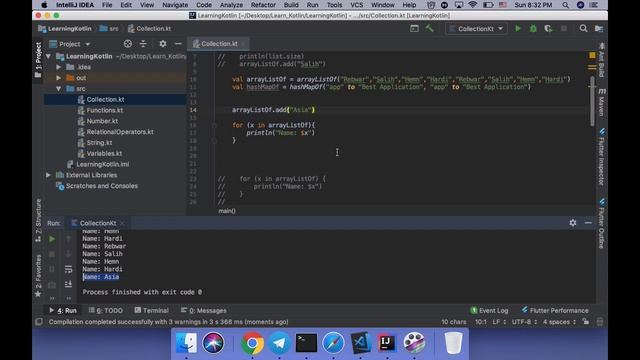Open the 1: Project side tab
The height and width of the screenshot is (360, 640).
38,60
